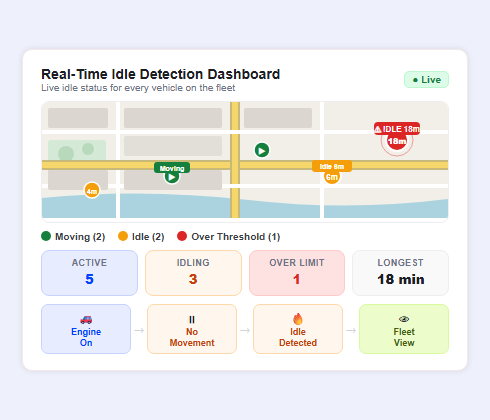
Task: Click the car icon in Engine On
Action: tap(86, 320)
